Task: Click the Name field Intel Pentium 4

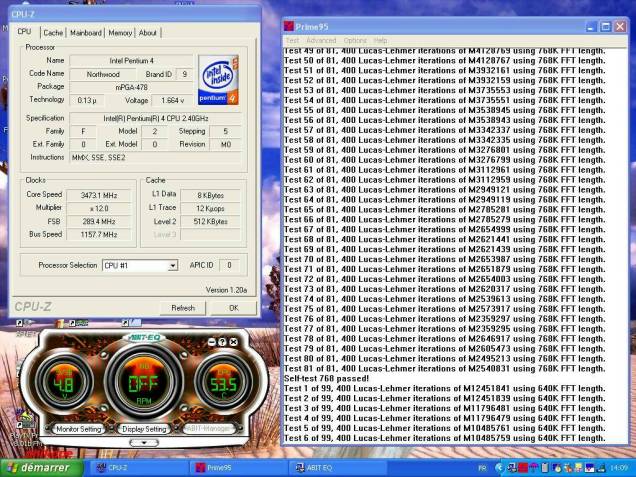Action: click(x=131, y=61)
